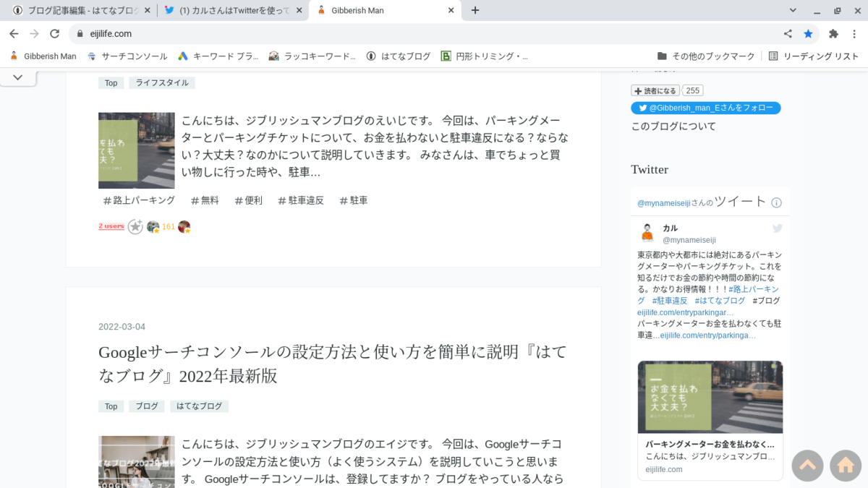Click the #駐車 hashtag
The height and width of the screenshot is (488, 868).
pyautogui.click(x=353, y=200)
